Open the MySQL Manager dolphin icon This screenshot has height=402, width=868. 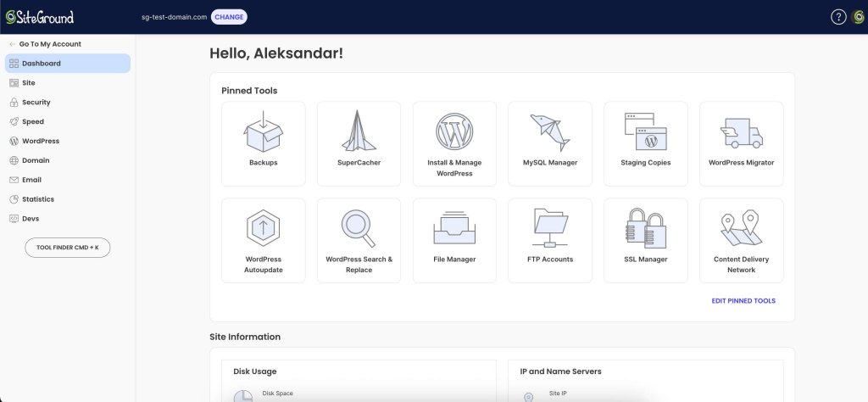(x=549, y=132)
